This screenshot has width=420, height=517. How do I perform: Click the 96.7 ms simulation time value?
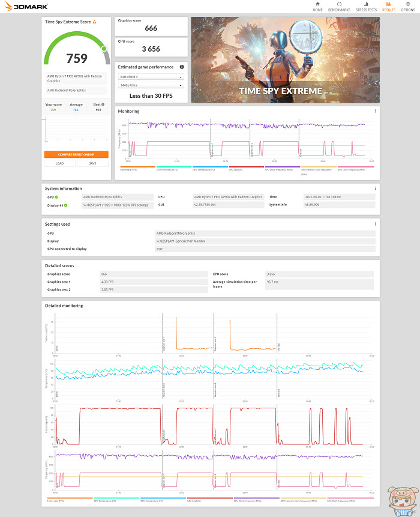(320, 284)
